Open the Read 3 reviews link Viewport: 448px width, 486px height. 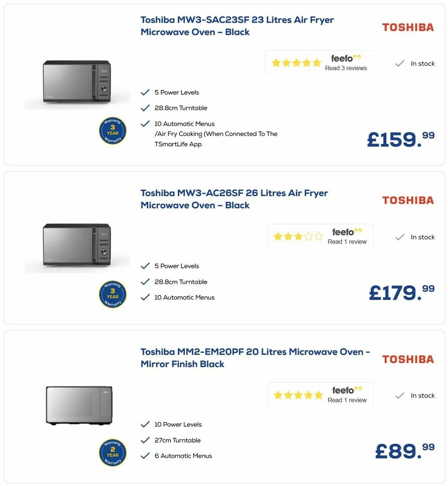pyautogui.click(x=346, y=68)
